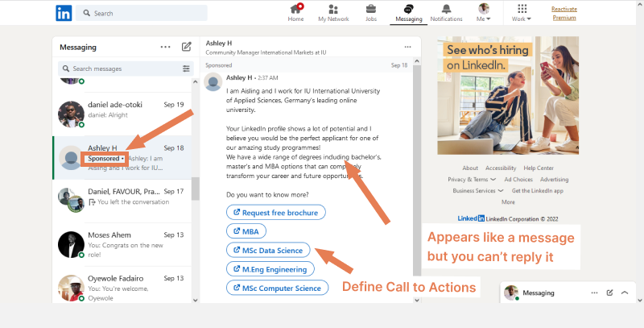Click the Sep 18 date in conversation

tap(398, 65)
